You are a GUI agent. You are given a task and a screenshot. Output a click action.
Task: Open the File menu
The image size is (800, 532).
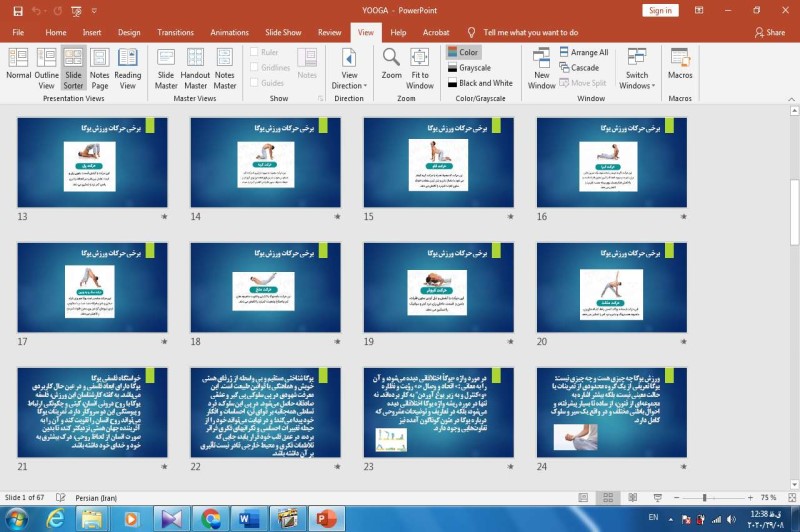18,32
